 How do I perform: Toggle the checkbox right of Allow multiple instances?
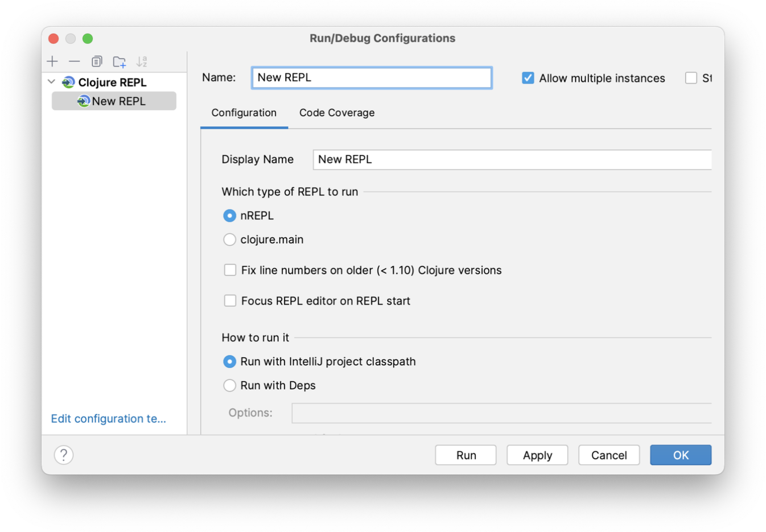click(691, 78)
